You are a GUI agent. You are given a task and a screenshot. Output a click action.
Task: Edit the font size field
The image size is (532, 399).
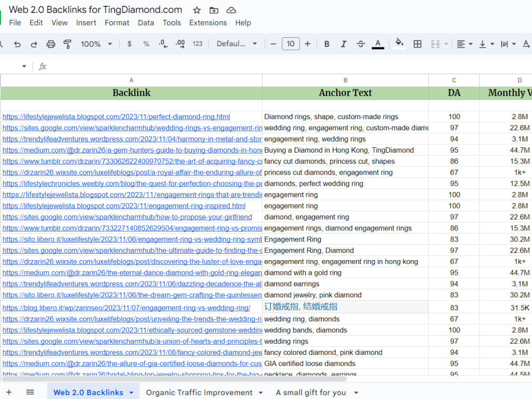pos(291,44)
